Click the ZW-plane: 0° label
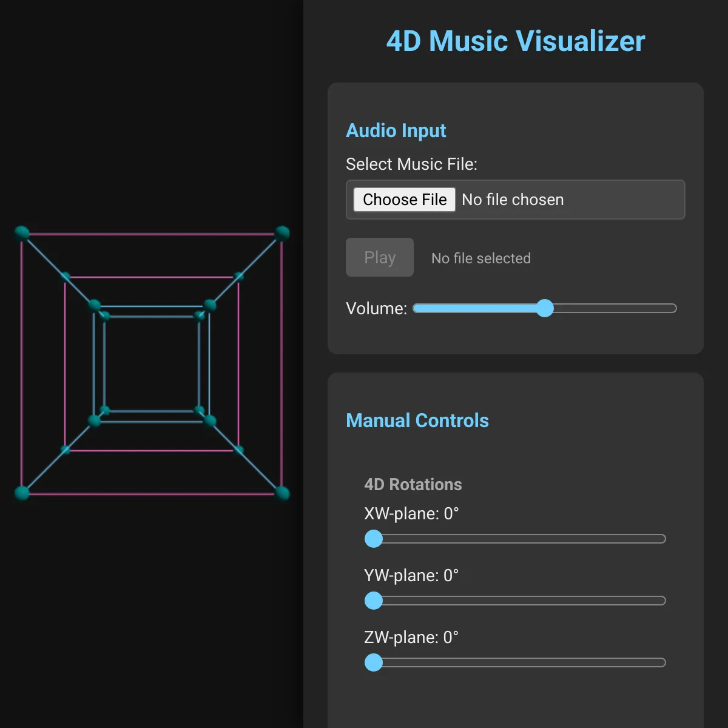728x728 pixels. (411, 637)
